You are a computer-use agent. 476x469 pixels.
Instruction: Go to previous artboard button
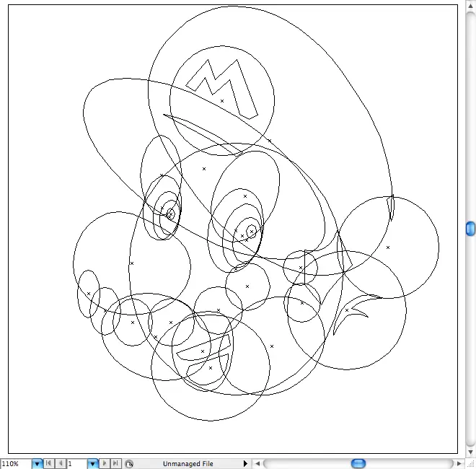[61, 463]
